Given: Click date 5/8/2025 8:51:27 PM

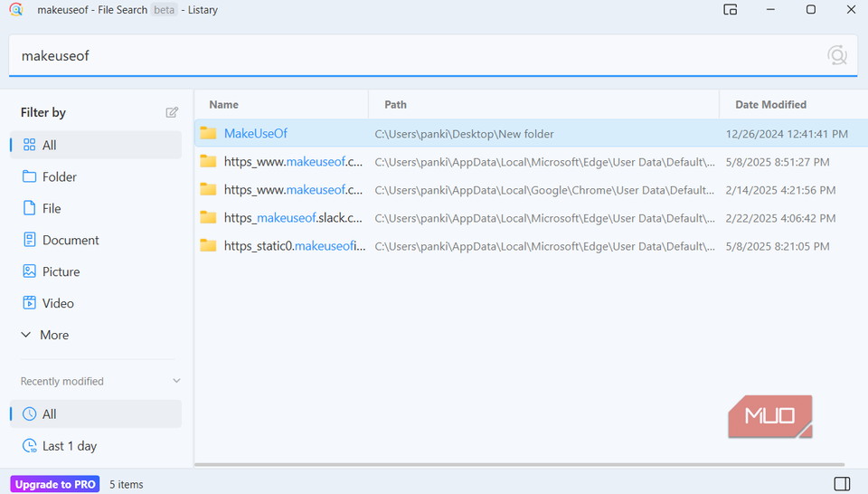Looking at the screenshot, I should pos(778,162).
